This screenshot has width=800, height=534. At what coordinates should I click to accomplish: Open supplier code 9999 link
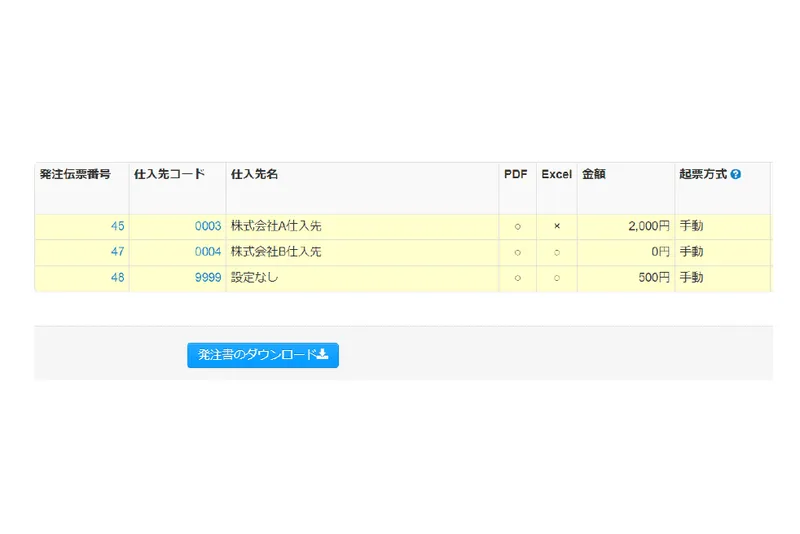[x=208, y=277]
